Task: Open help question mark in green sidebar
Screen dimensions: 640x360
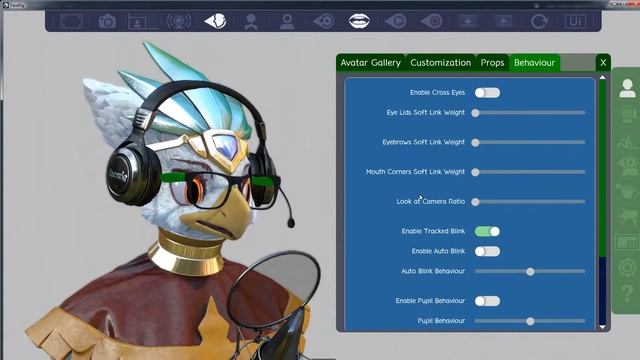Action: click(627, 294)
